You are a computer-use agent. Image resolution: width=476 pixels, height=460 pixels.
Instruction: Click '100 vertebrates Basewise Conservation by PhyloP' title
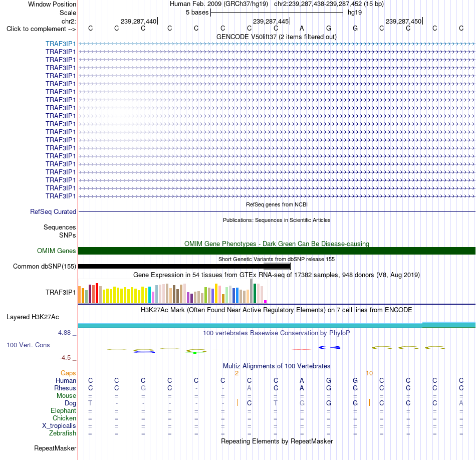point(277,333)
